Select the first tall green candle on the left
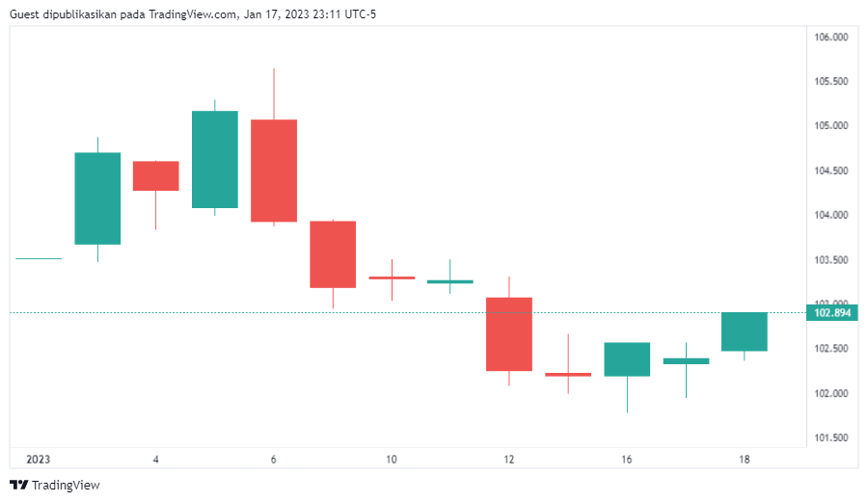The image size is (868, 502). coord(97,198)
